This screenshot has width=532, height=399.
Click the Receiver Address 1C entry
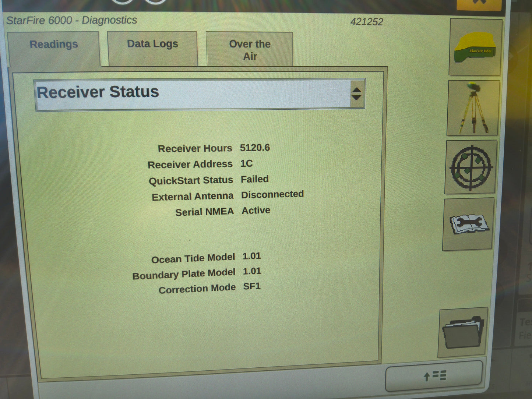246,163
